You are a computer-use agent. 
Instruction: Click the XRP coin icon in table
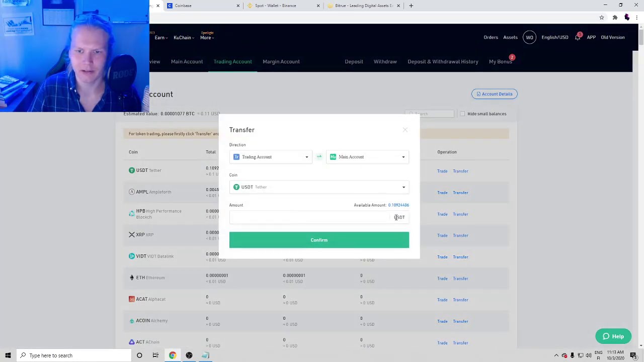click(x=132, y=235)
